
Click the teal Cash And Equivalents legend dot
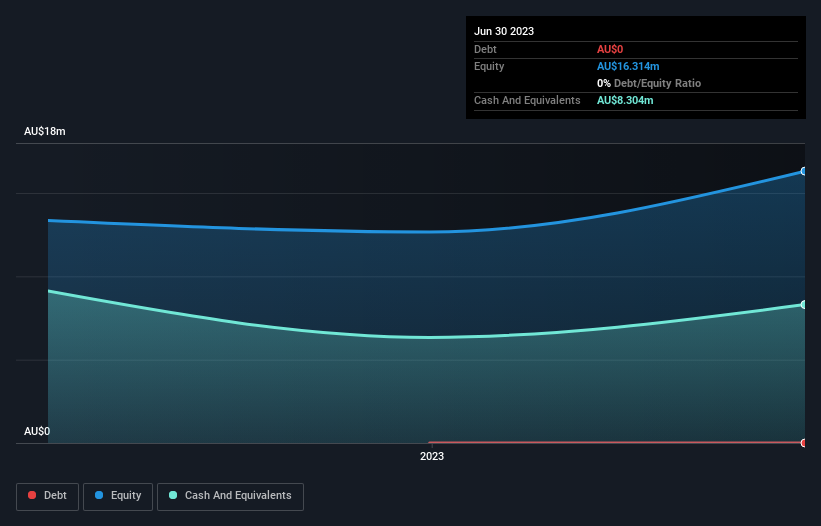(x=173, y=495)
